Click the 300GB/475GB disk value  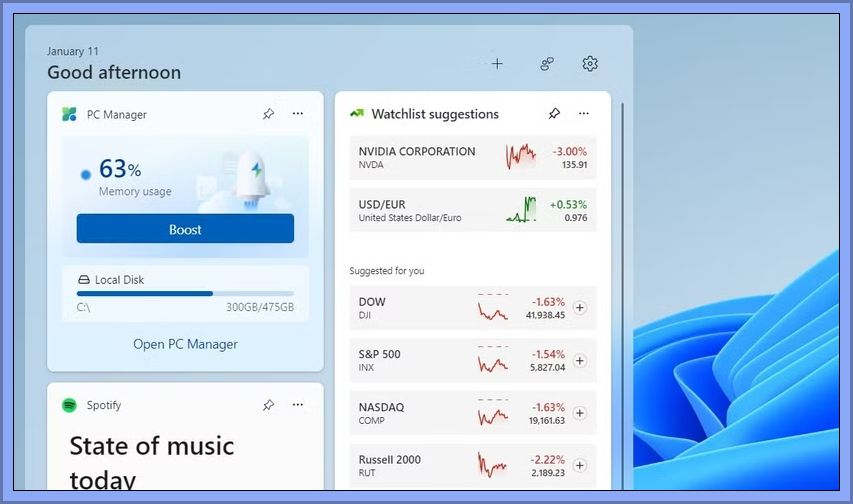tap(260, 308)
